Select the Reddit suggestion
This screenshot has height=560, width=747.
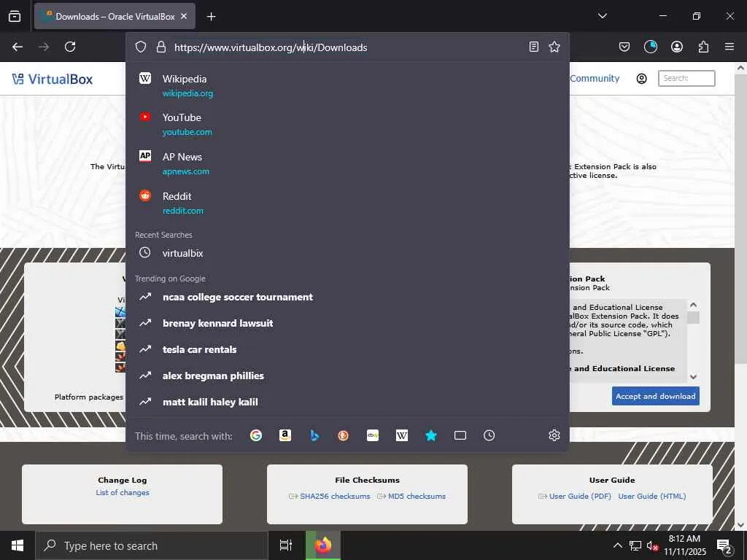(348, 203)
